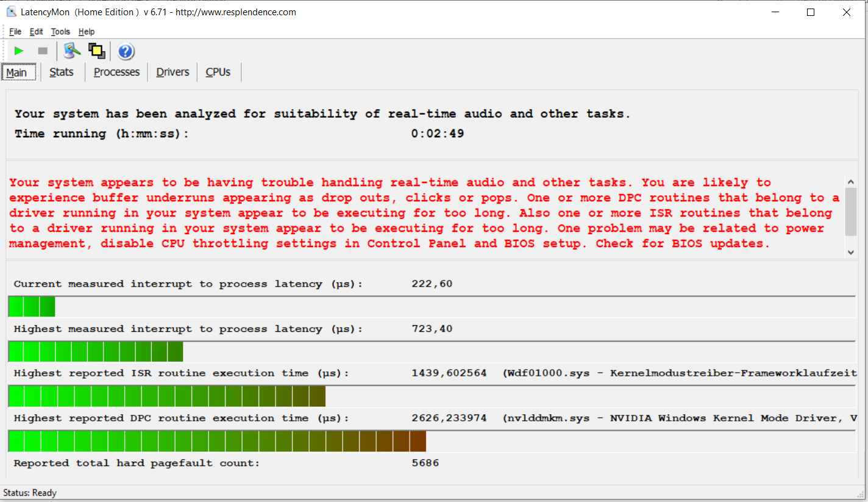
Task: Open the Edit menu
Action: 37,32
